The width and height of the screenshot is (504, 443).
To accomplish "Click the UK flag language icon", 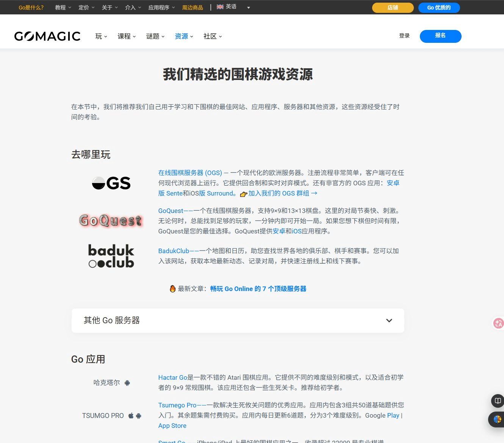I will [220, 7].
